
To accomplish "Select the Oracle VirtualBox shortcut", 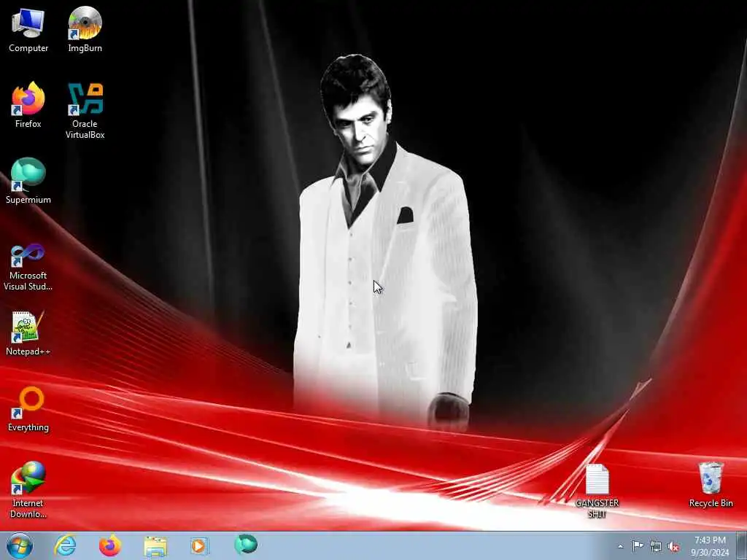I will pyautogui.click(x=85, y=111).
